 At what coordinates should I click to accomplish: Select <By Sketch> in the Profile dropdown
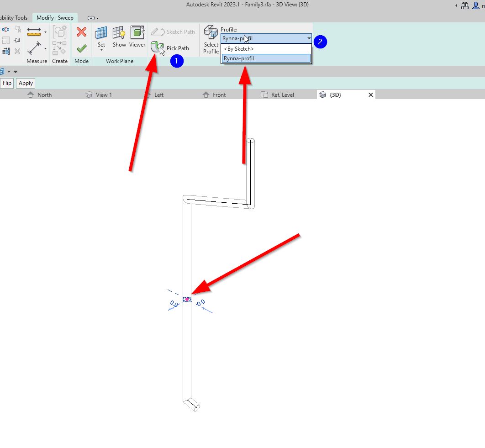239,49
